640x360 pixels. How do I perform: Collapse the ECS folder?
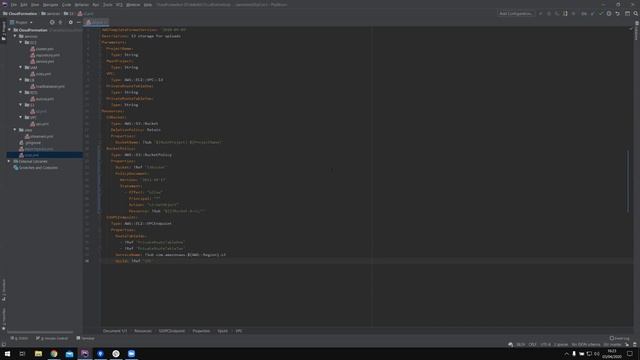click(x=21, y=42)
